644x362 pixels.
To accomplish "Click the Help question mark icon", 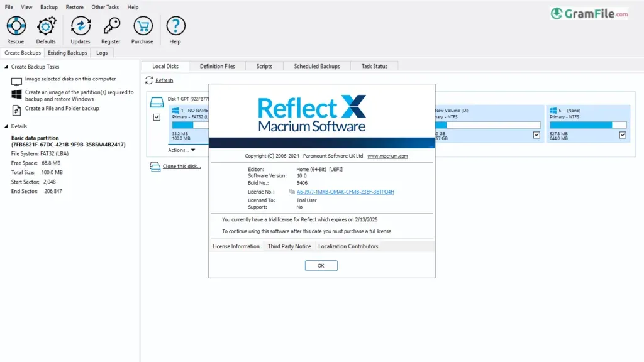I will pos(176,26).
